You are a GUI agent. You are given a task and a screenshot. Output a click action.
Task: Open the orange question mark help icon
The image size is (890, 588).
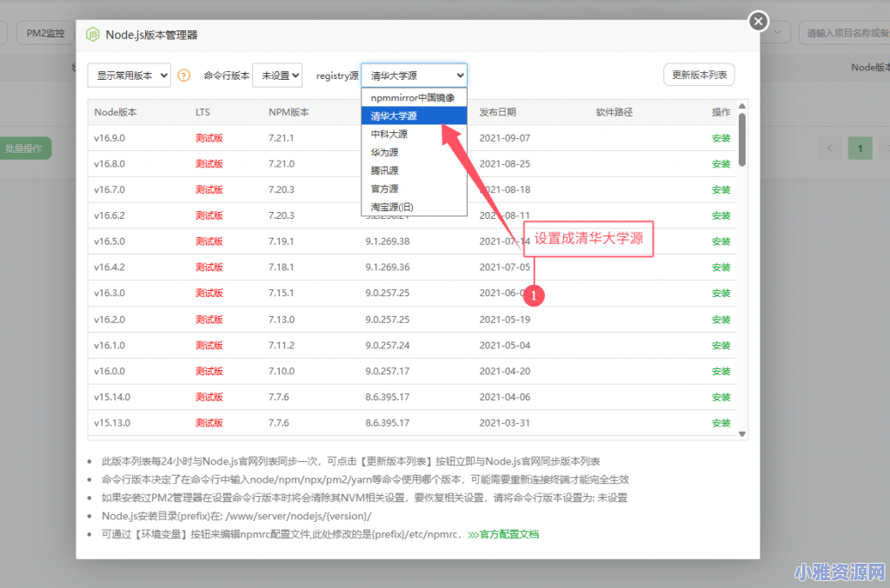point(183,75)
